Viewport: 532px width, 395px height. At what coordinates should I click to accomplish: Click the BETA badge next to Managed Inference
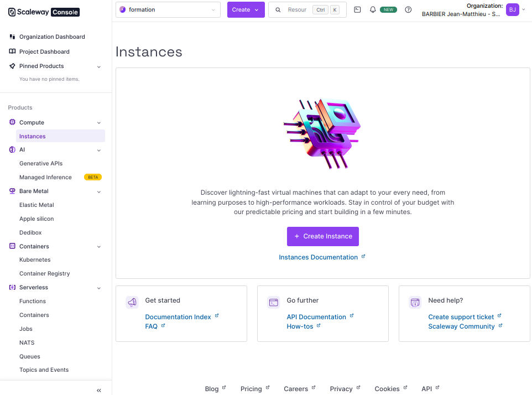click(93, 177)
